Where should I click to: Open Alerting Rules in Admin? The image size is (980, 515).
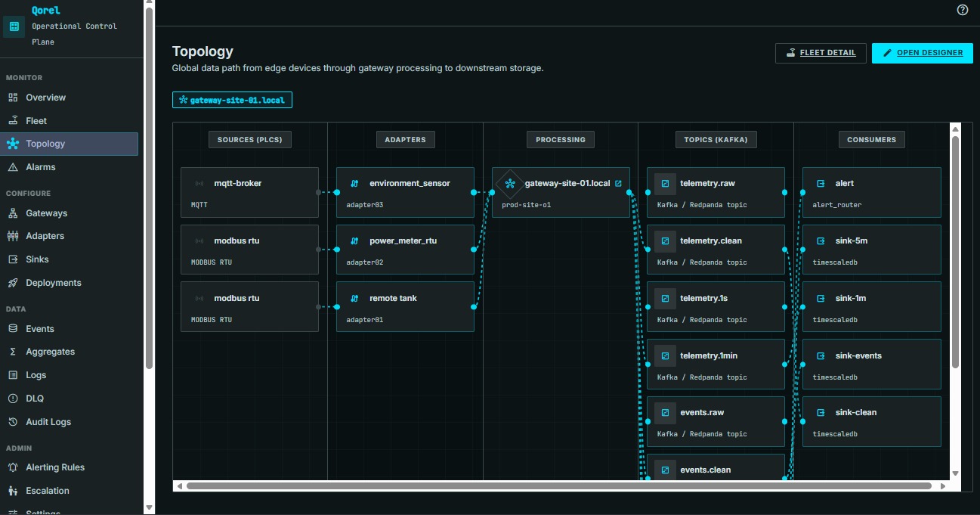pos(69,467)
